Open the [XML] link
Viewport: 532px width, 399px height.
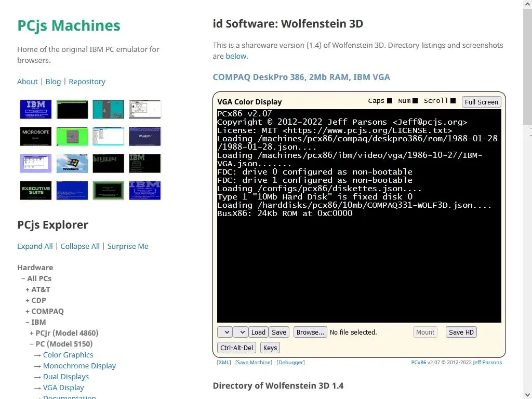pyautogui.click(x=223, y=362)
